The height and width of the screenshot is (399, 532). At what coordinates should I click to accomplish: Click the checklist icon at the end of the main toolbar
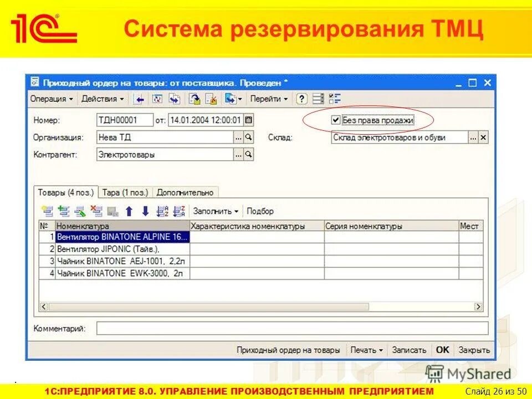pyautogui.click(x=335, y=99)
